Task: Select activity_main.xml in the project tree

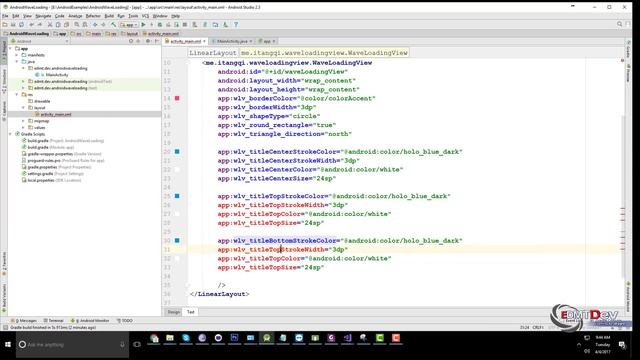Action: pos(56,114)
